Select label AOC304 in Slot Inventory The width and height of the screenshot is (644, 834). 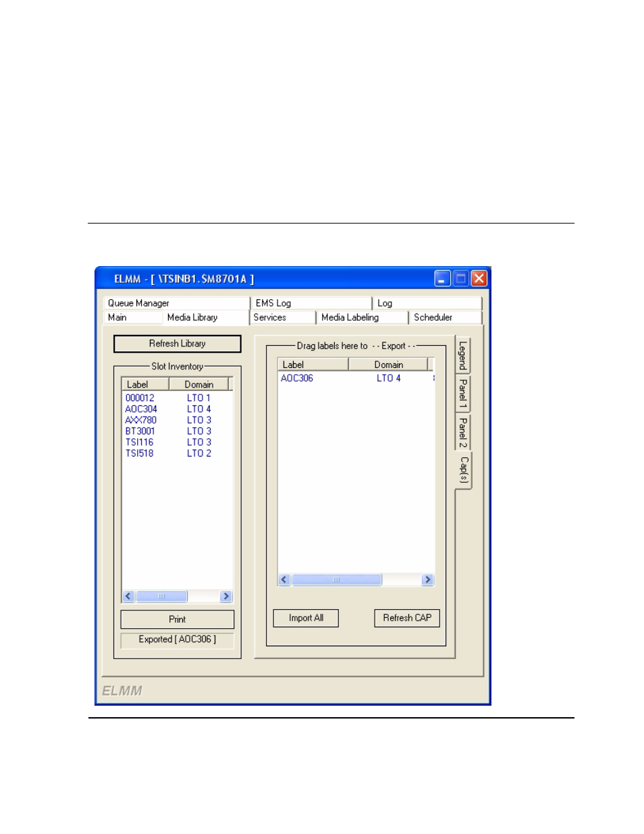[141, 409]
